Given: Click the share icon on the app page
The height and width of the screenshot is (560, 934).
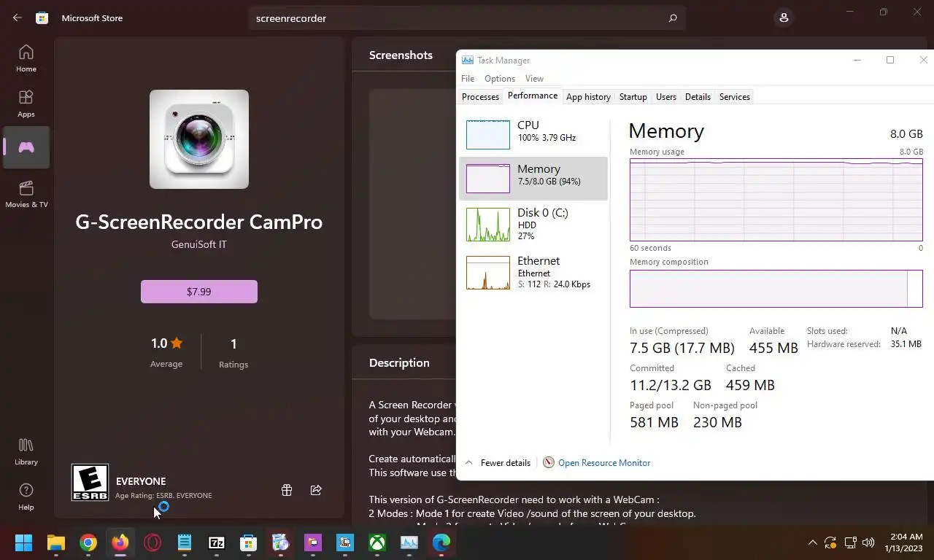Looking at the screenshot, I should (x=316, y=490).
